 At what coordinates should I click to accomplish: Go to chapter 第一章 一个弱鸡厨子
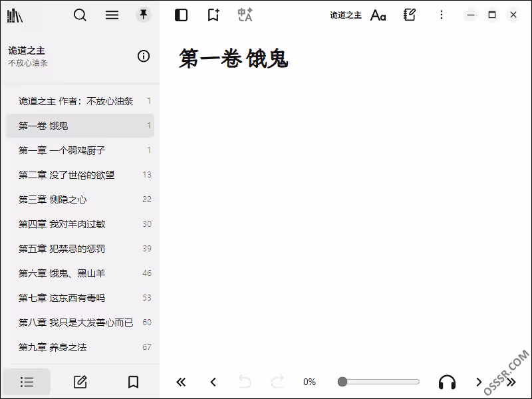click(80, 150)
